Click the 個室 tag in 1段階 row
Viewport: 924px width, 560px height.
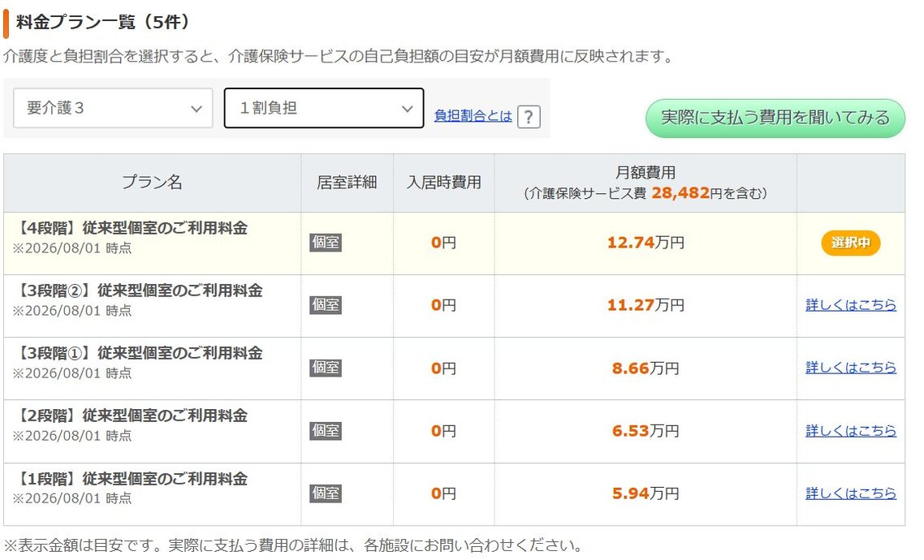pyautogui.click(x=326, y=493)
